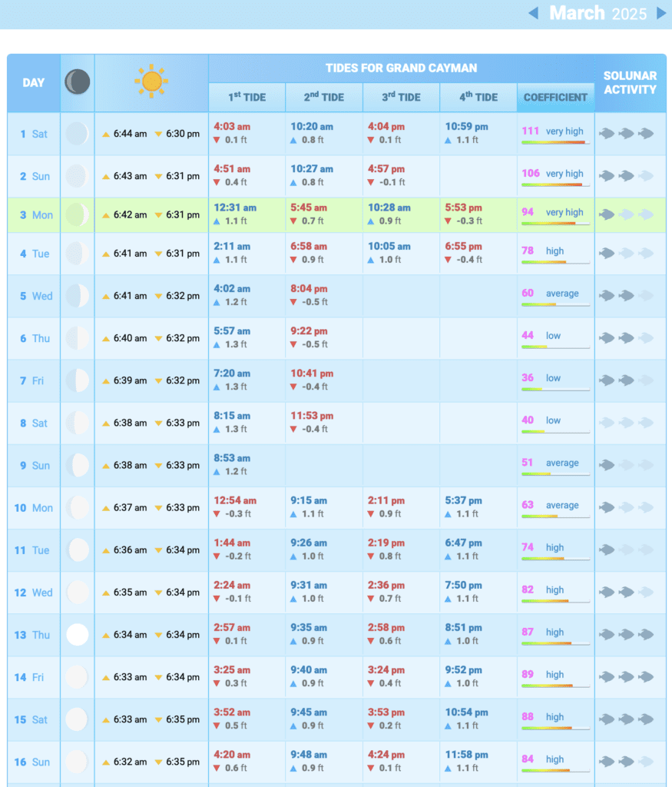
Task: Click solunar fish icons for 1 Sat
Action: 626,134
